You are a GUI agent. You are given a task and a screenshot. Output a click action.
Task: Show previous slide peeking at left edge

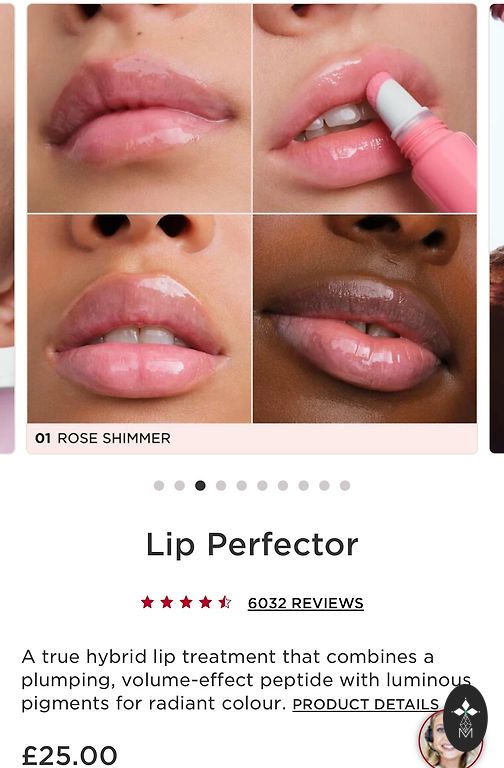click(x=7, y=228)
